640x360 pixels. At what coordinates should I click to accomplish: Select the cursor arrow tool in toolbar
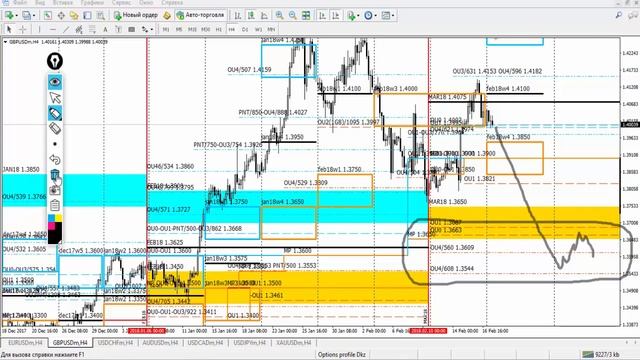[x=9, y=29]
